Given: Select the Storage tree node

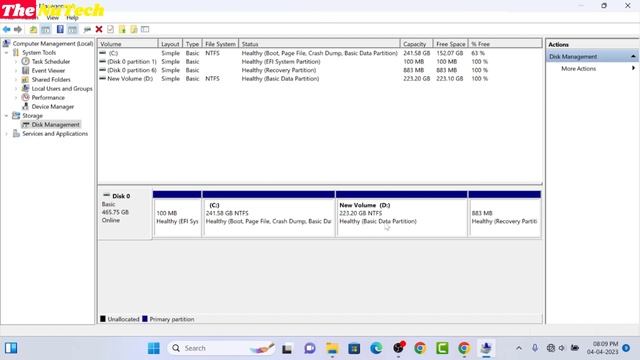Looking at the screenshot, I should tap(32, 116).
